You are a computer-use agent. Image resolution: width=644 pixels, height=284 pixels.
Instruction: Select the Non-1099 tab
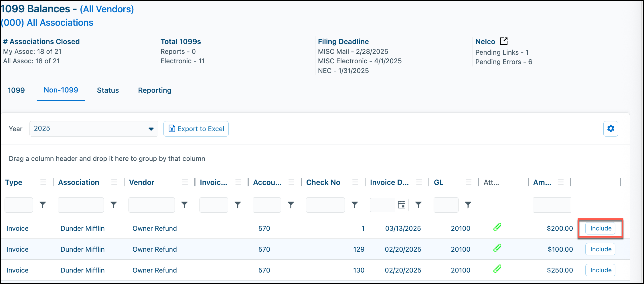(61, 90)
